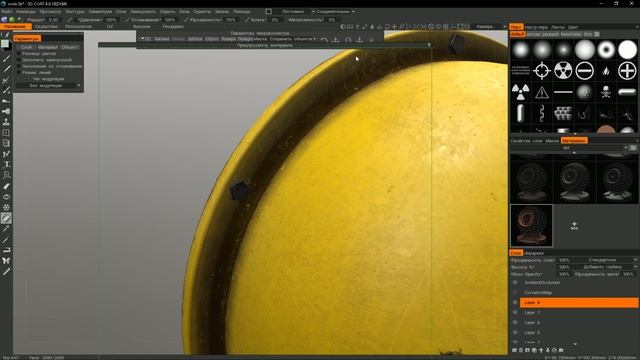Click the Материал button in Параметры panel
This screenshot has width=640, height=360.
tap(48, 47)
